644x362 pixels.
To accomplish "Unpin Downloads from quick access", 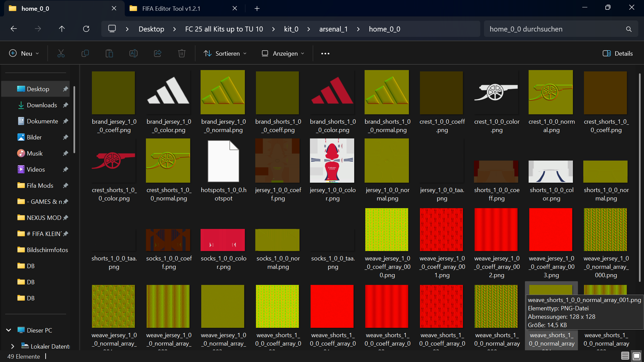I will 66,105.
